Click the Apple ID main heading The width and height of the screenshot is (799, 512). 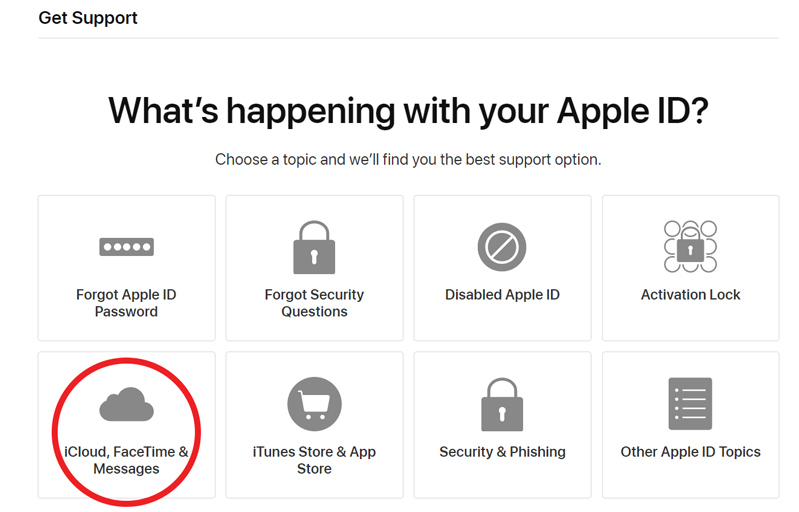pos(408,111)
